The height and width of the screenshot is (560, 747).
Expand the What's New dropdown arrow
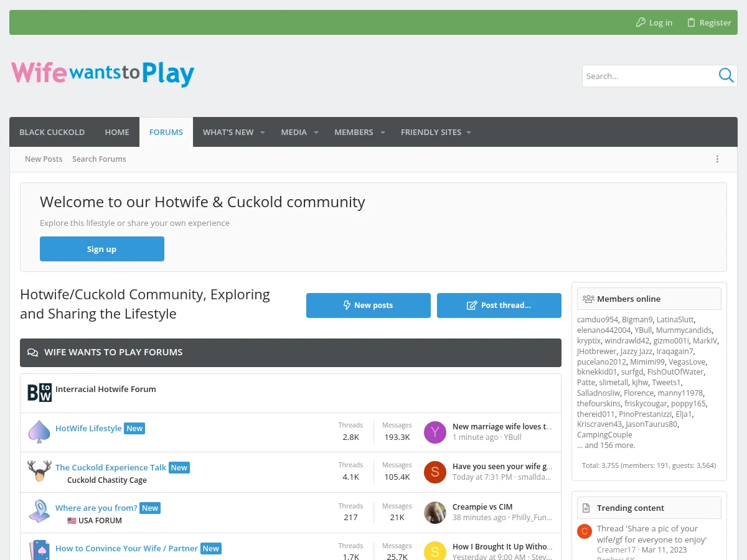[262, 132]
